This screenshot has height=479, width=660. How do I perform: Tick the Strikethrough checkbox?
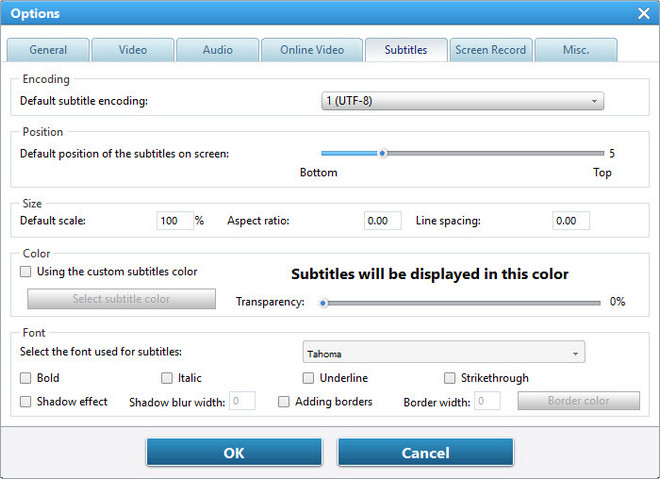[x=450, y=378]
